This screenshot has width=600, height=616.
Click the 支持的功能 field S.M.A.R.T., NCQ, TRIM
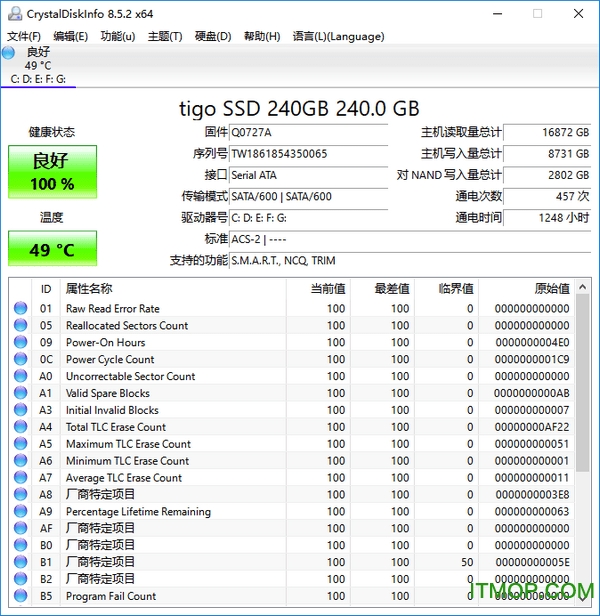[x=410, y=260]
